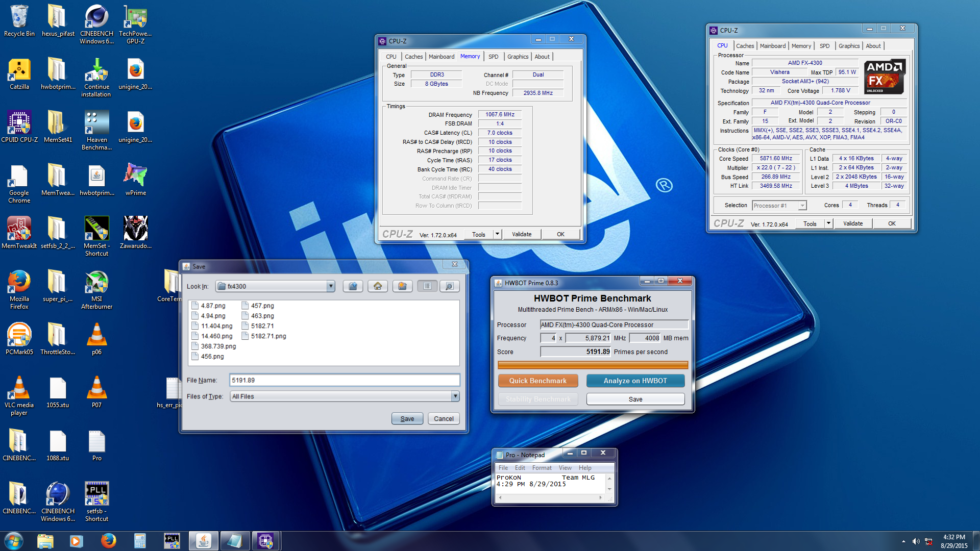Click the Java app taskbar icon
The image size is (980, 551).
pos(203,541)
